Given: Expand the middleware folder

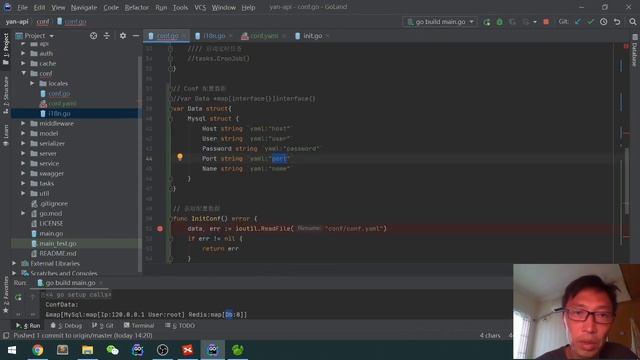Looking at the screenshot, I should tap(23, 123).
